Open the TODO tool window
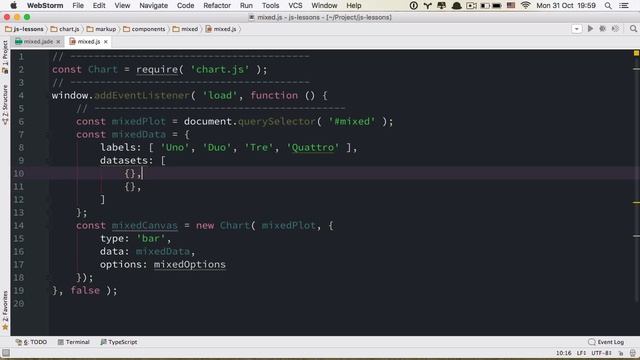Viewport: 640px width, 360px height. pos(31,342)
